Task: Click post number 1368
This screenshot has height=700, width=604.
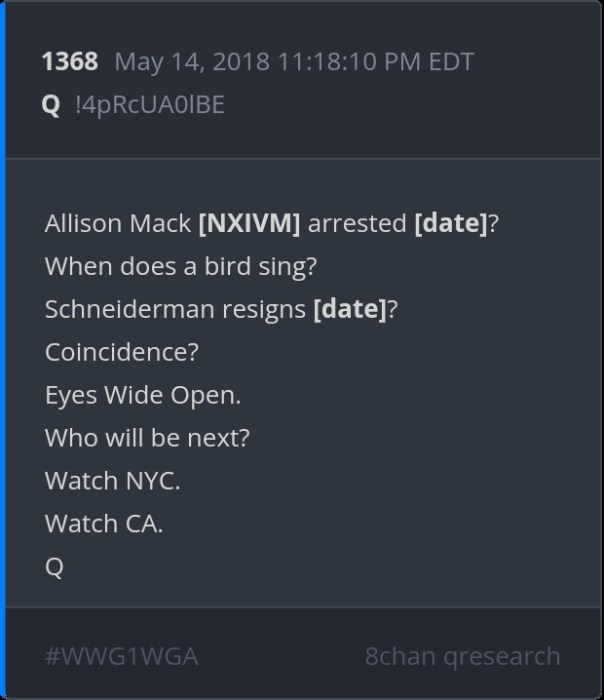Action: (69, 62)
